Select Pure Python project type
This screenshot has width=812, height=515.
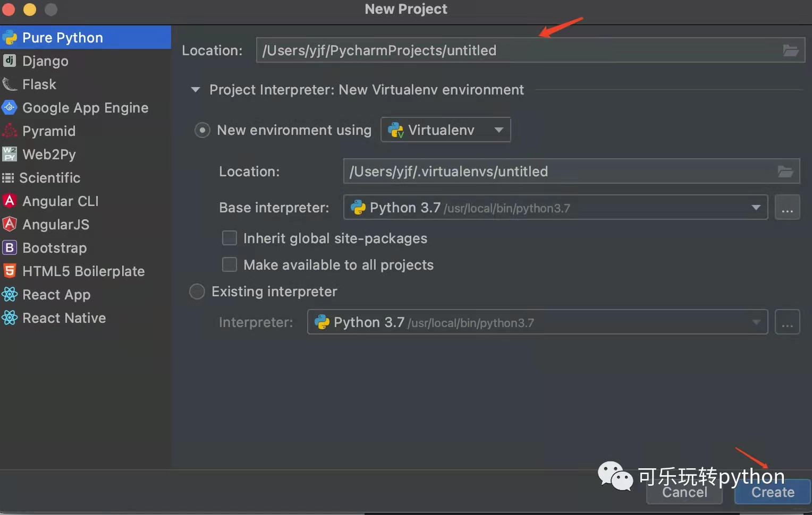point(85,38)
